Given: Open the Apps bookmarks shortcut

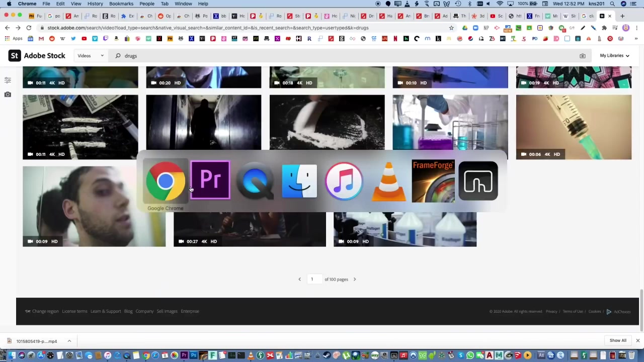Looking at the screenshot, I should pyautogui.click(x=14, y=39).
